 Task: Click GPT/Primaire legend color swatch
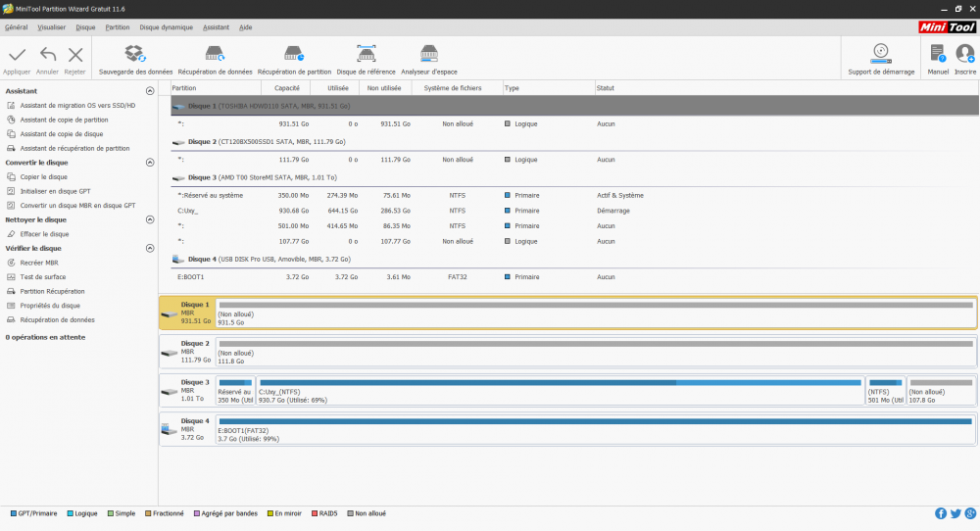(x=13, y=513)
